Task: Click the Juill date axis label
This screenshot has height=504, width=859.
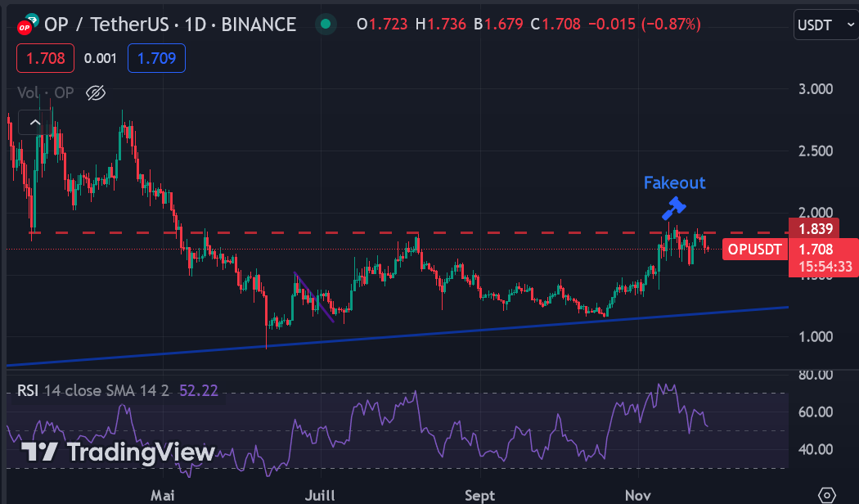Action: tap(320, 496)
